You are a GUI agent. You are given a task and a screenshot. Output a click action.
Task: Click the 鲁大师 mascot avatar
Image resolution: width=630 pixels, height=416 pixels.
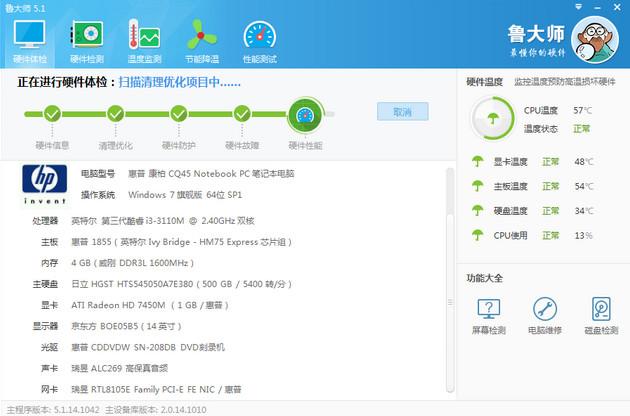595,40
